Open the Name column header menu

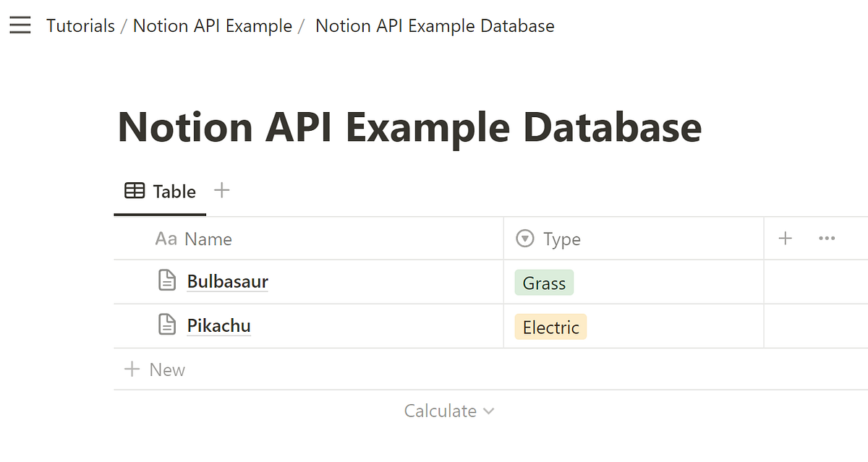(x=208, y=239)
